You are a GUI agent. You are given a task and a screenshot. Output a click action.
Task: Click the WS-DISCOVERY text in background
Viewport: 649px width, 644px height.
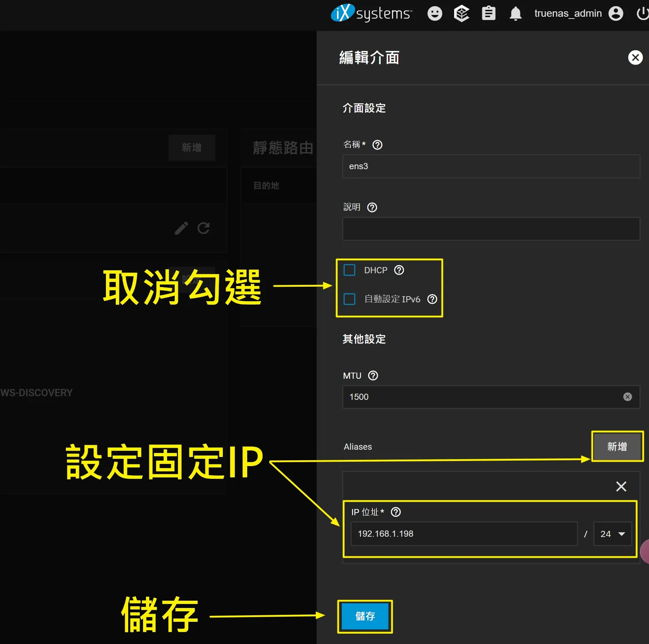click(x=37, y=393)
